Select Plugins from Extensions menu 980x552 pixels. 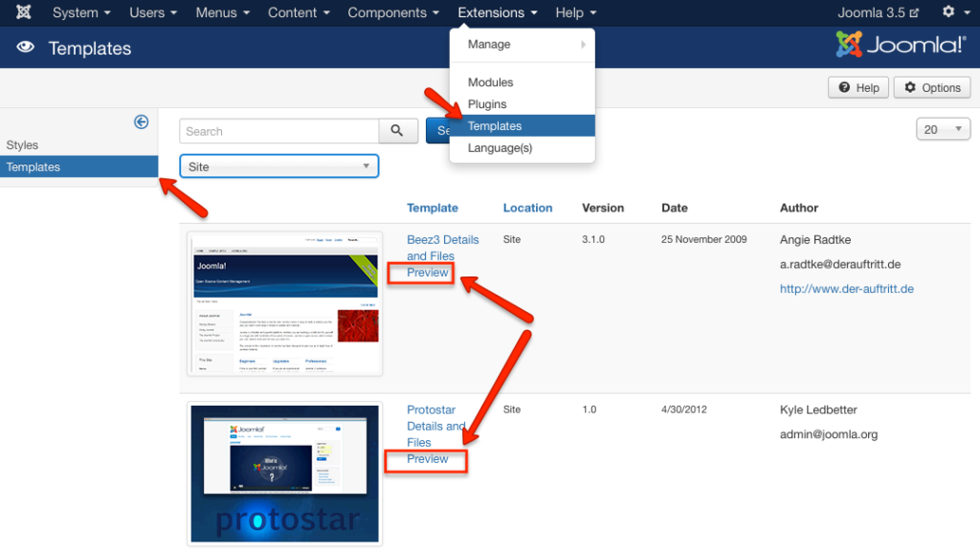[522, 104]
